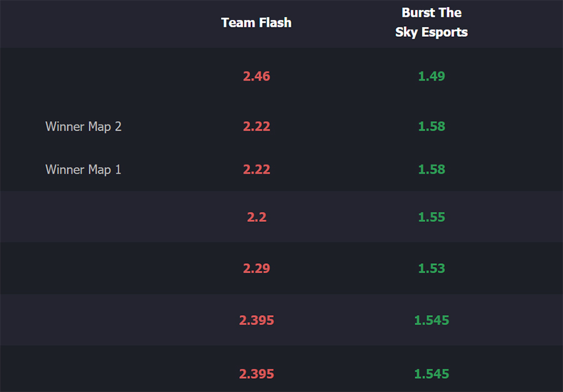
Task: Click the empty label cell beside 2.46
Action: pos(83,76)
